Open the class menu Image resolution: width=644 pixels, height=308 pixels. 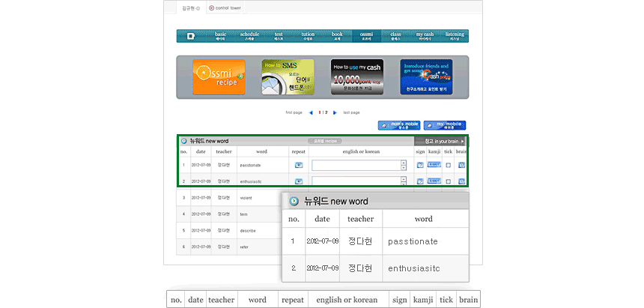[x=396, y=36]
